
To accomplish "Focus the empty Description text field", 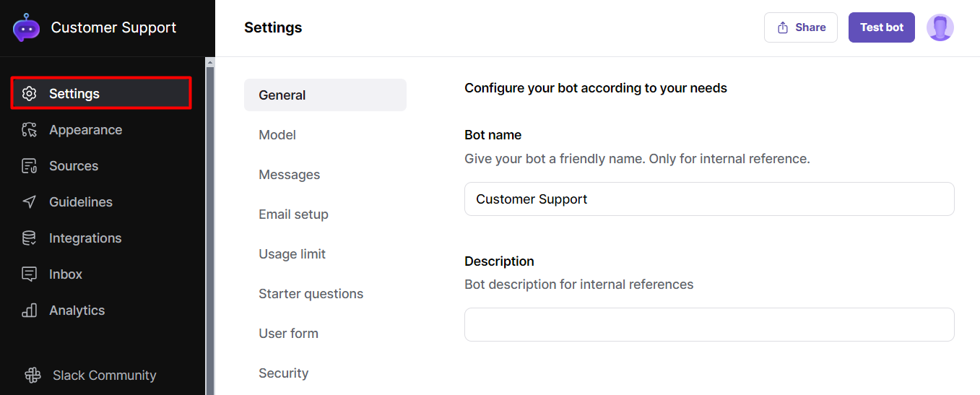I will [708, 325].
